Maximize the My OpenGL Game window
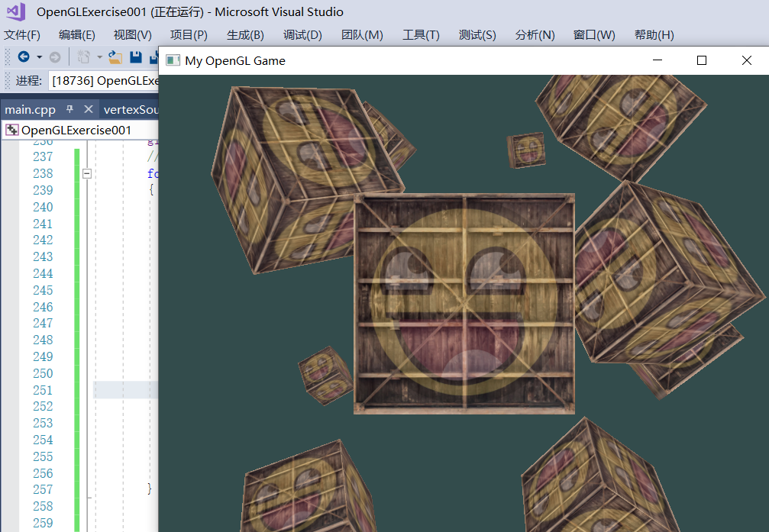 pyautogui.click(x=702, y=60)
